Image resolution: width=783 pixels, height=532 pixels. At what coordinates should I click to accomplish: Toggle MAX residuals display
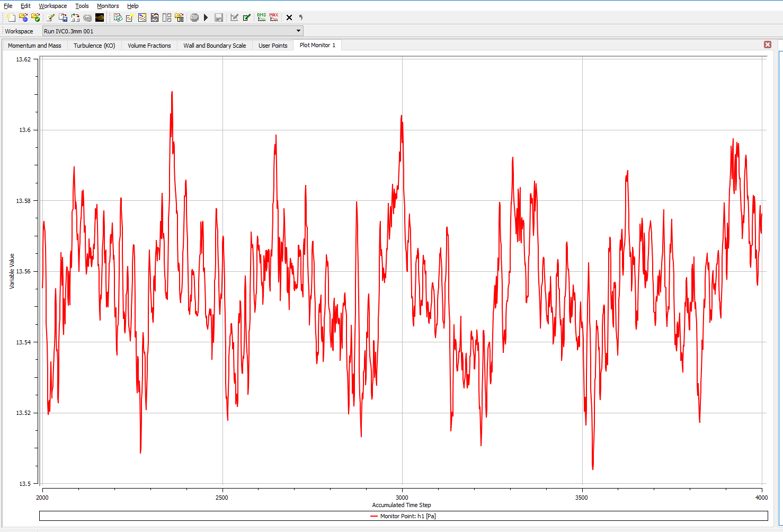(x=273, y=17)
